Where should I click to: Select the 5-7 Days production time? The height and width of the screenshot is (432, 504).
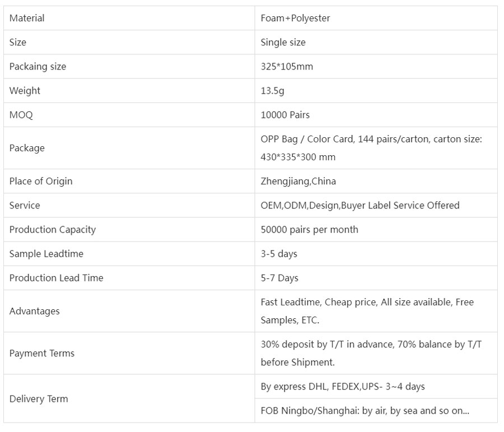tap(279, 278)
